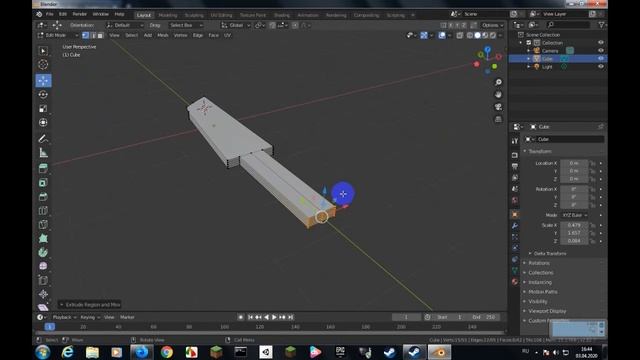Switch to solid viewport shading

478,36
